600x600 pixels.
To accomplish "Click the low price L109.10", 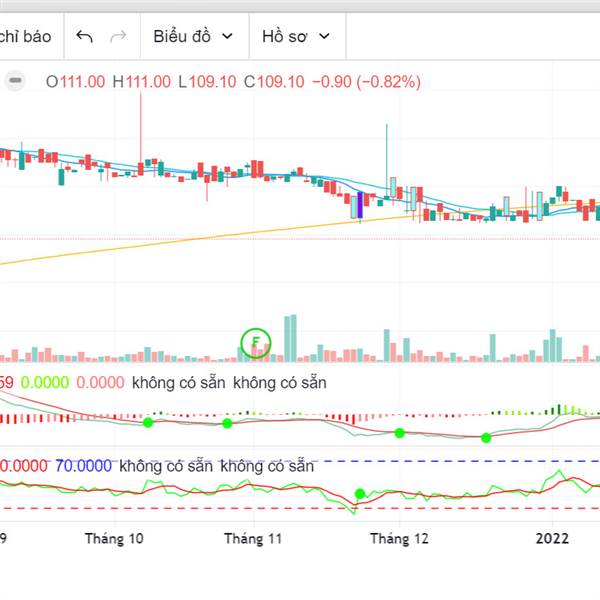I will 207,82.
